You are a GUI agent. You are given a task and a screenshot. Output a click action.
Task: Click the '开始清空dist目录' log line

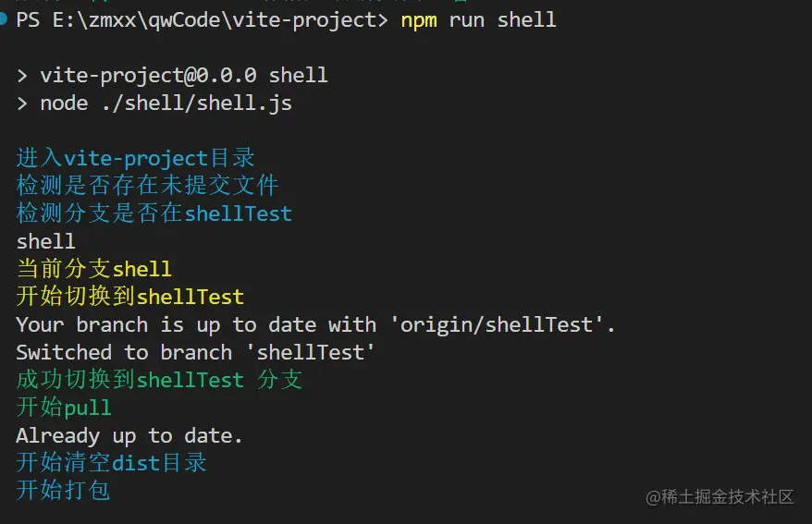click(111, 462)
